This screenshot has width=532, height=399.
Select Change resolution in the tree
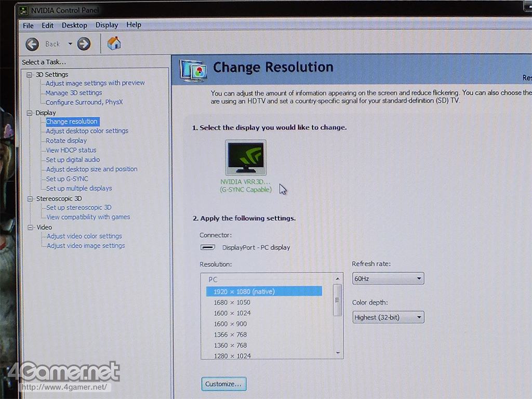tap(72, 122)
